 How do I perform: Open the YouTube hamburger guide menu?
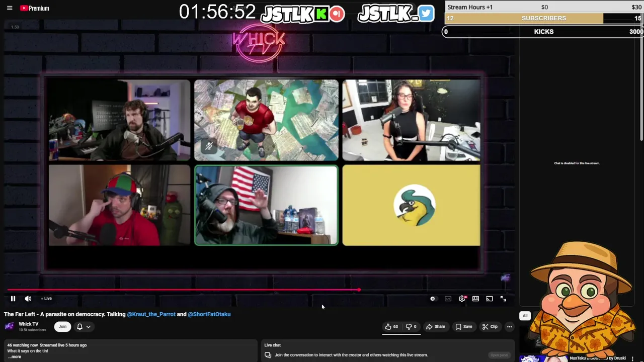click(x=10, y=8)
